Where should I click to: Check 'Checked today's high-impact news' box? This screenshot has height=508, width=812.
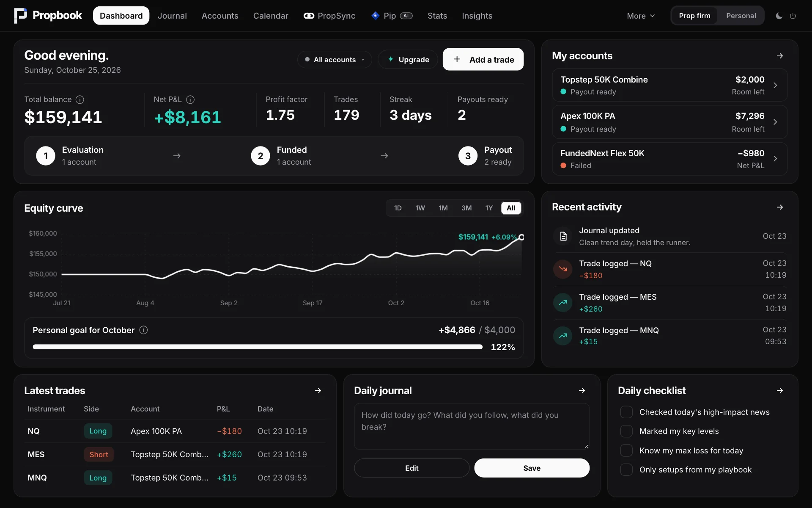coord(626,412)
